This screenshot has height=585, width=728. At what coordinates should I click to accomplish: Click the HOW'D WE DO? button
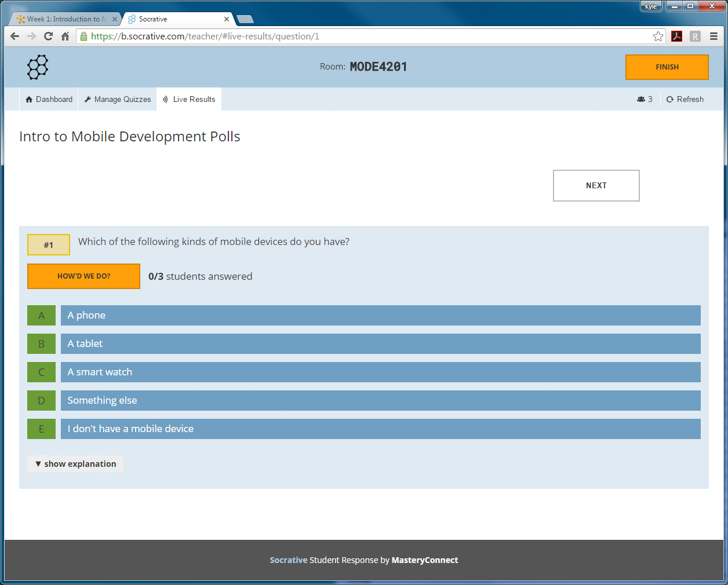[83, 276]
